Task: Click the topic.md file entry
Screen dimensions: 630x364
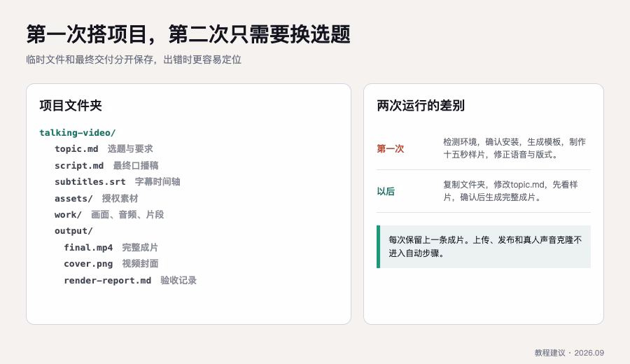Action: click(x=76, y=149)
